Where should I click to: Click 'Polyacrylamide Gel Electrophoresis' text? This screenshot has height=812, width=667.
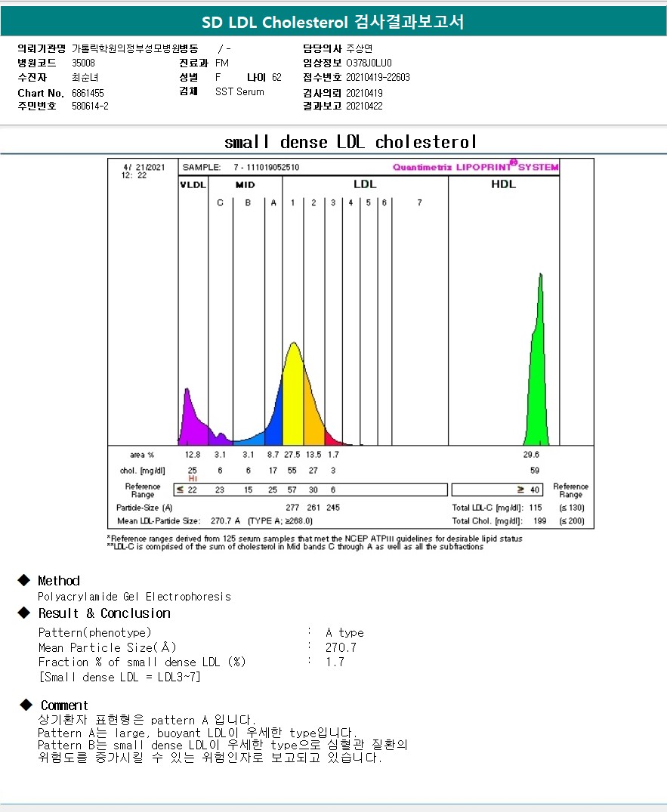click(x=134, y=597)
